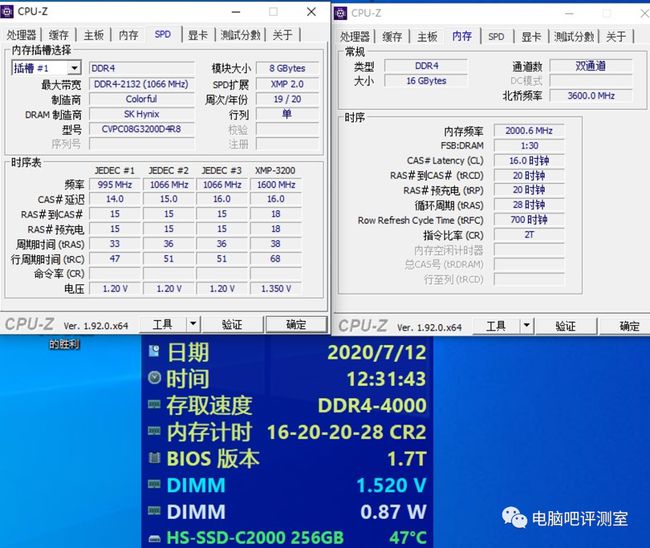This screenshot has width=650, height=548.
Task: Switch to 处理器 tab in left window
Action: [22, 35]
